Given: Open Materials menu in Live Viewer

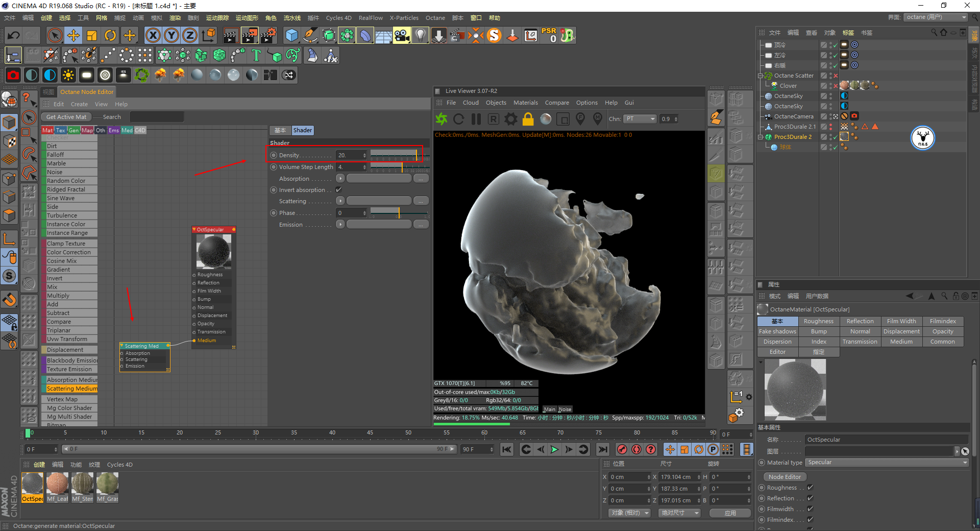Looking at the screenshot, I should click(526, 103).
